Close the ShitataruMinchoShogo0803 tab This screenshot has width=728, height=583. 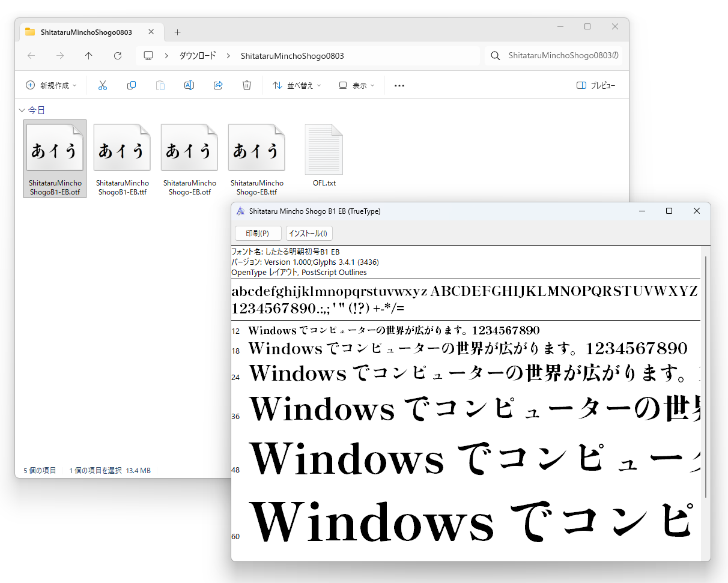(x=151, y=32)
